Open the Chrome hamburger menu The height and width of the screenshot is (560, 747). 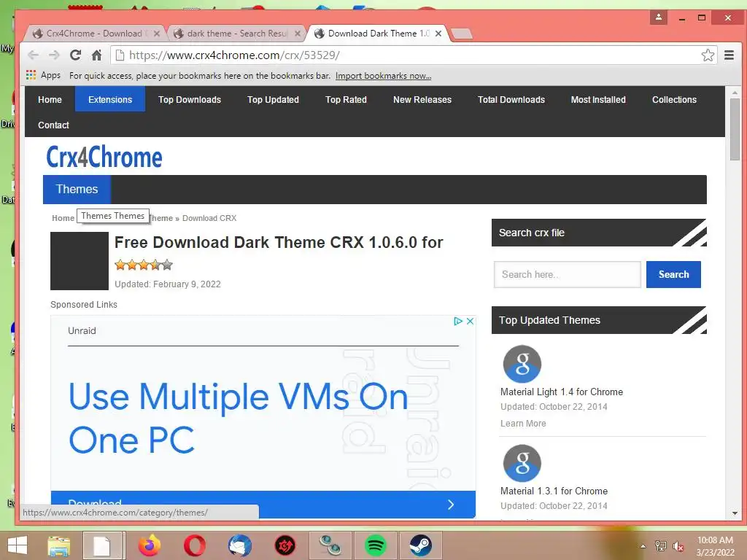[x=729, y=55]
